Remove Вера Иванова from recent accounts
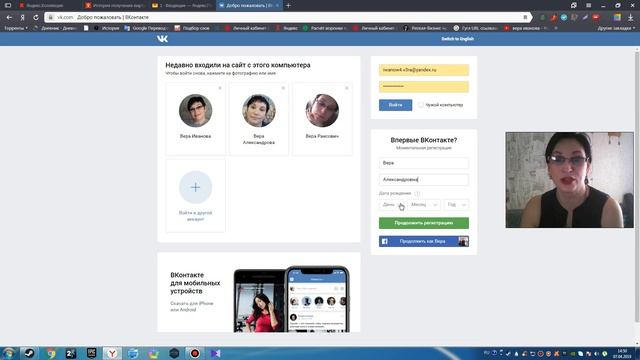Screen dimensions: 640x360 click(220, 88)
